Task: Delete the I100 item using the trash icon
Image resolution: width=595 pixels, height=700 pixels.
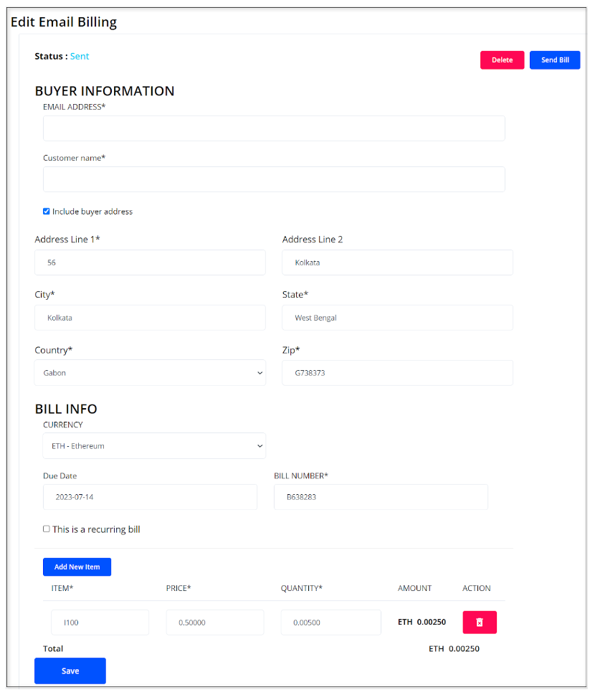Action: click(479, 622)
